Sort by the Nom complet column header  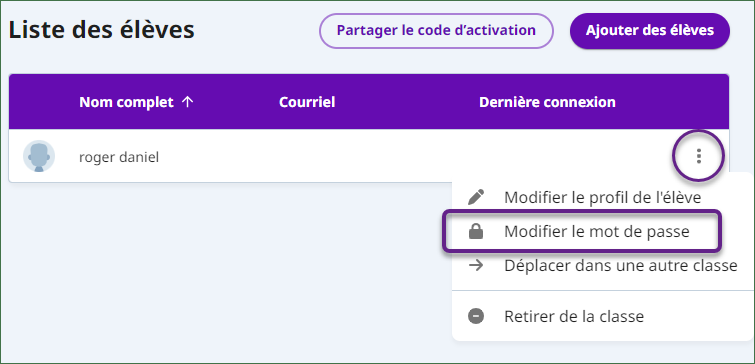click(x=126, y=102)
